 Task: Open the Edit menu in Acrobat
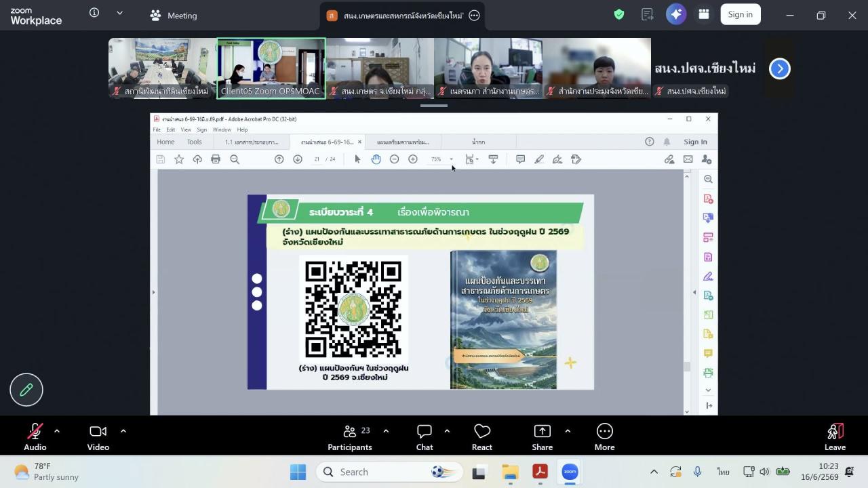point(171,129)
